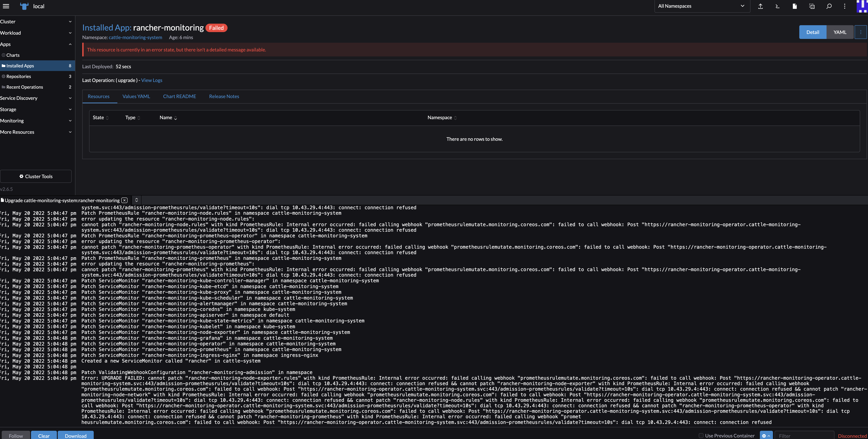Click the Import YAML upload icon
Image resolution: width=868 pixels, height=439 pixels.
coord(760,6)
